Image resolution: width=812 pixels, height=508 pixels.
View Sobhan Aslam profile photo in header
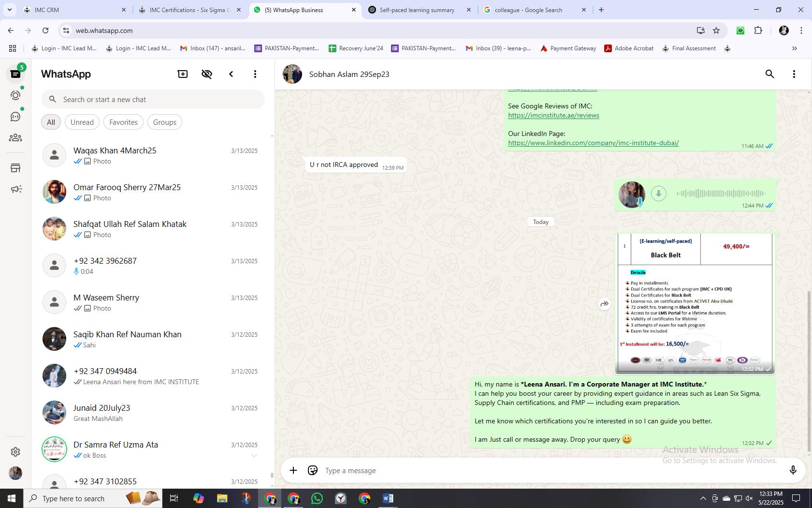[x=292, y=74]
